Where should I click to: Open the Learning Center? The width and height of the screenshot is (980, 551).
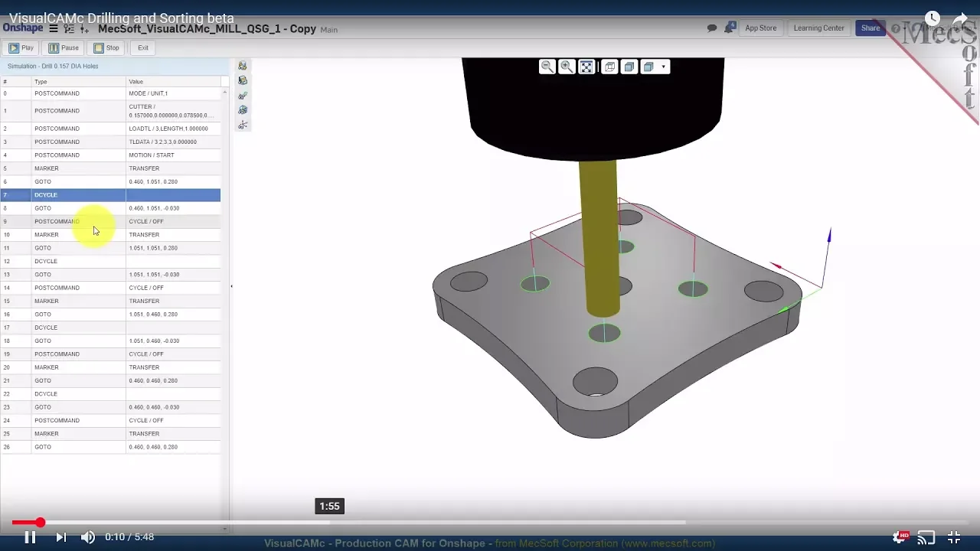click(x=818, y=28)
